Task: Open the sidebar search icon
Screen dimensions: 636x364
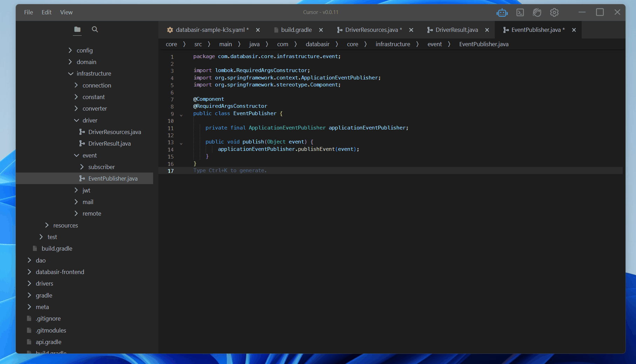Action: coord(95,29)
